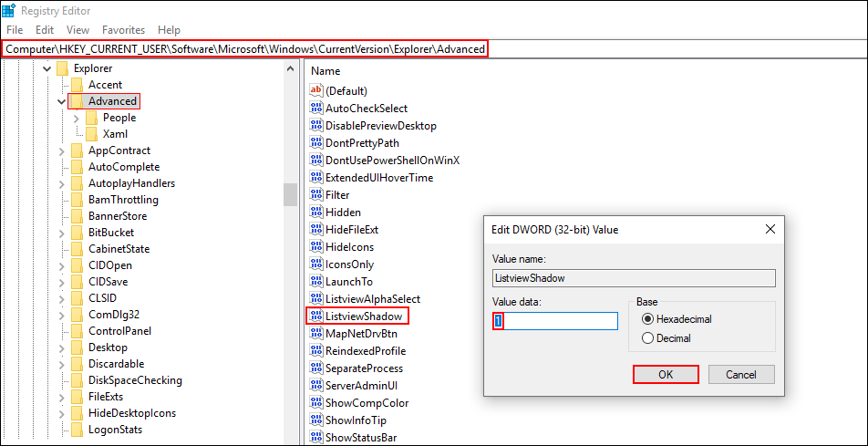868x446 pixels.
Task: Click the ExtendedUIHoverTime DWORD icon
Action: click(316, 177)
